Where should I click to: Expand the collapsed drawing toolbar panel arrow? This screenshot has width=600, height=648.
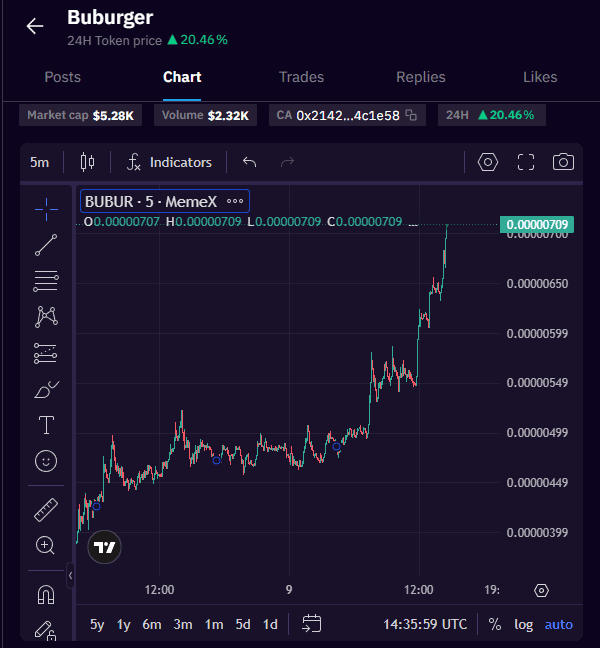pos(70,575)
